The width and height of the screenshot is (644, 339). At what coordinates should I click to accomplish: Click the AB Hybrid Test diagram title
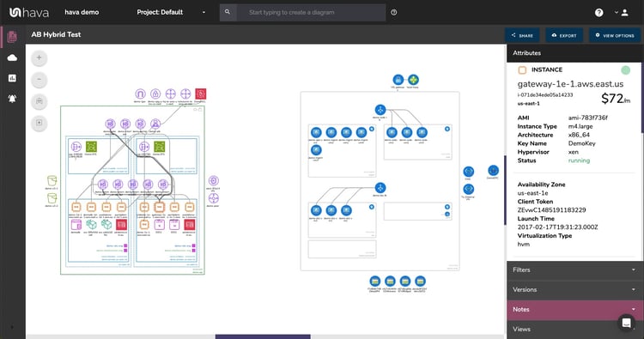(56, 35)
